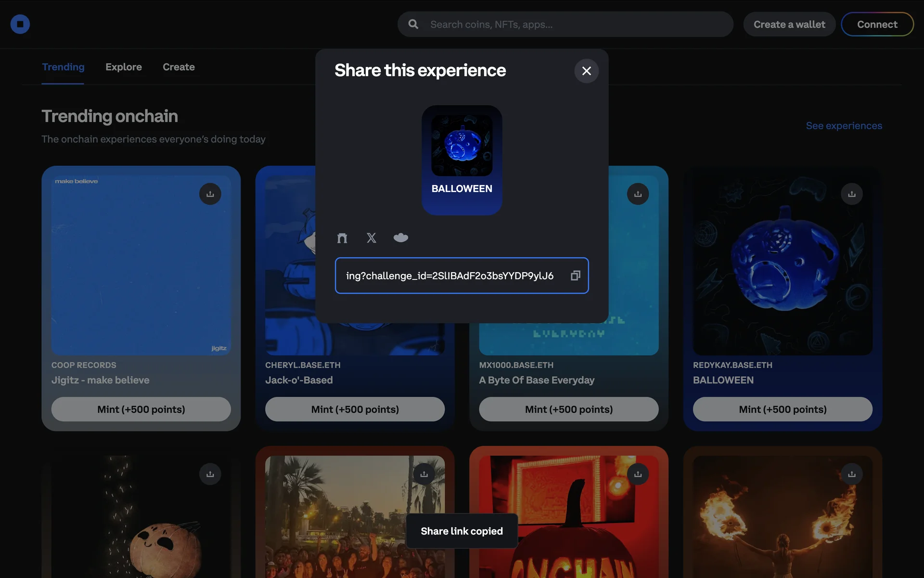Click the blue wallet logo in header
This screenshot has height=578, width=924.
[x=20, y=24]
